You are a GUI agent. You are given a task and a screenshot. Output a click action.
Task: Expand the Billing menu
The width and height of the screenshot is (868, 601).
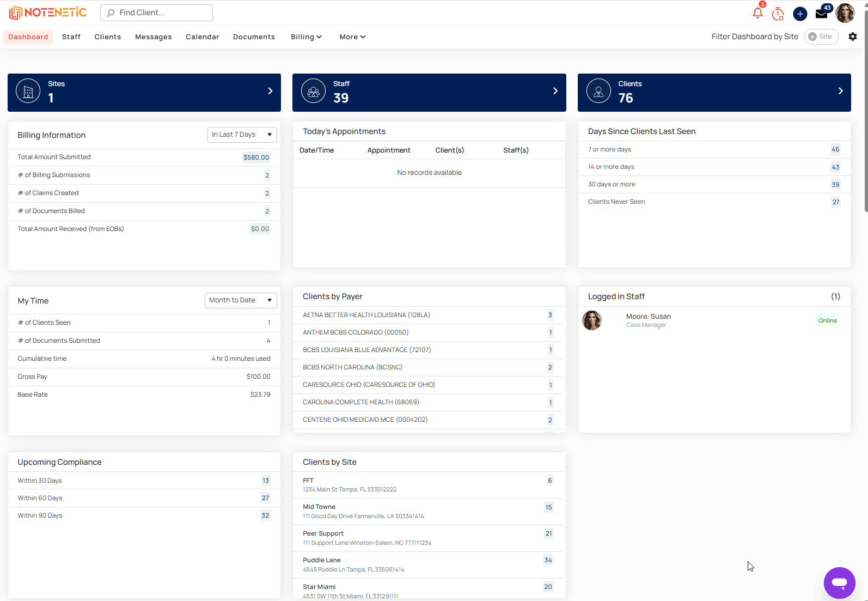[306, 37]
